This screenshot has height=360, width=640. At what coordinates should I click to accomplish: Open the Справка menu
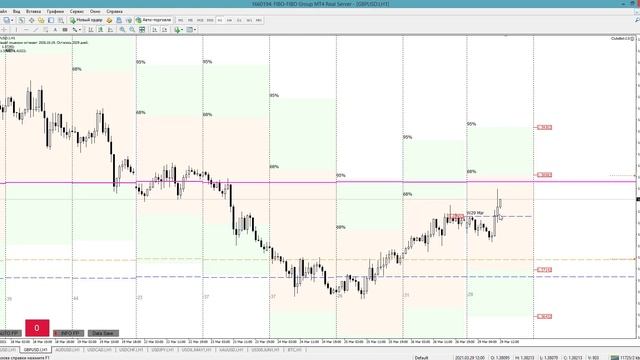coord(114,11)
